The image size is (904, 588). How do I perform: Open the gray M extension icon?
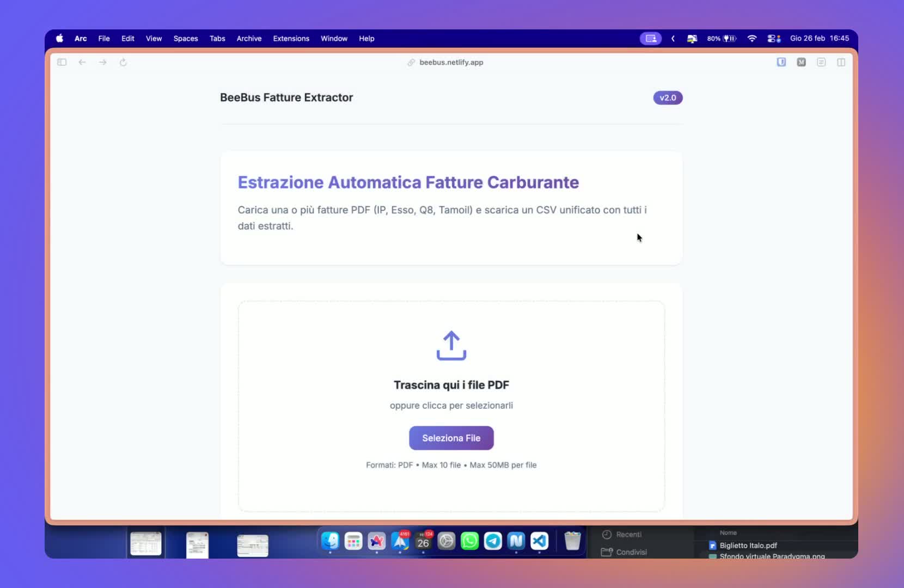pos(802,62)
